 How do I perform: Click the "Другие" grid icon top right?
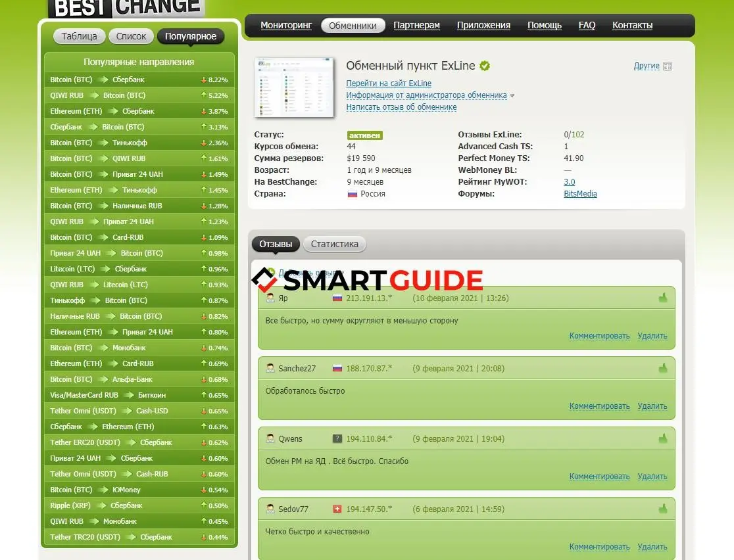click(666, 66)
